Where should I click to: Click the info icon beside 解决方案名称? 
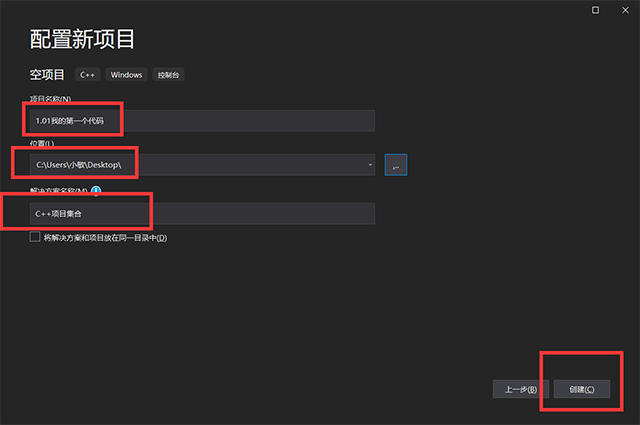96,190
